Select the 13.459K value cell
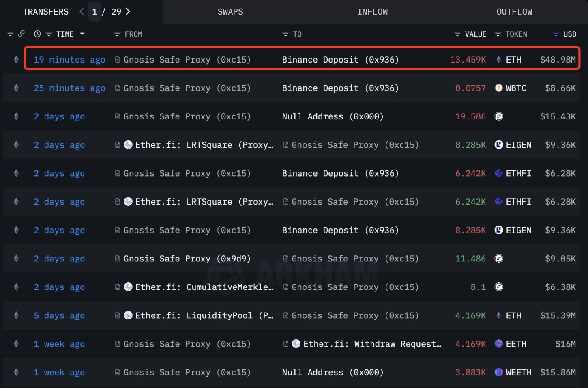The height and width of the screenshot is (388, 588). tap(468, 60)
